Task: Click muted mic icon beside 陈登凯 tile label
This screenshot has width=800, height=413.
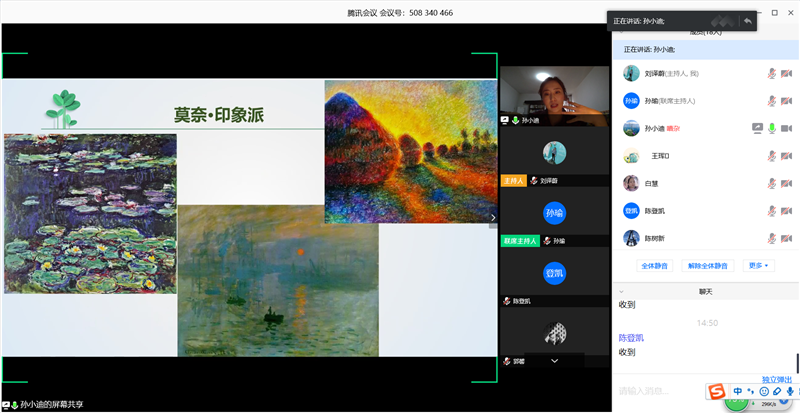Action: (507, 301)
